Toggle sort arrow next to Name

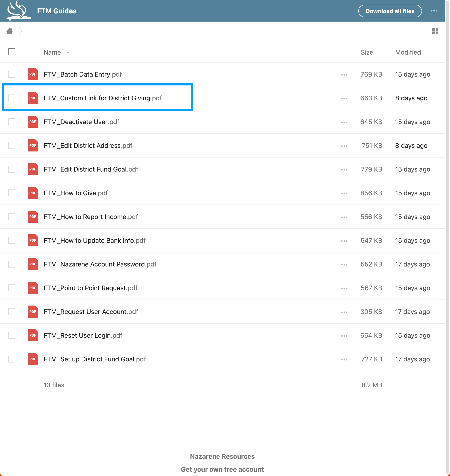68,53
